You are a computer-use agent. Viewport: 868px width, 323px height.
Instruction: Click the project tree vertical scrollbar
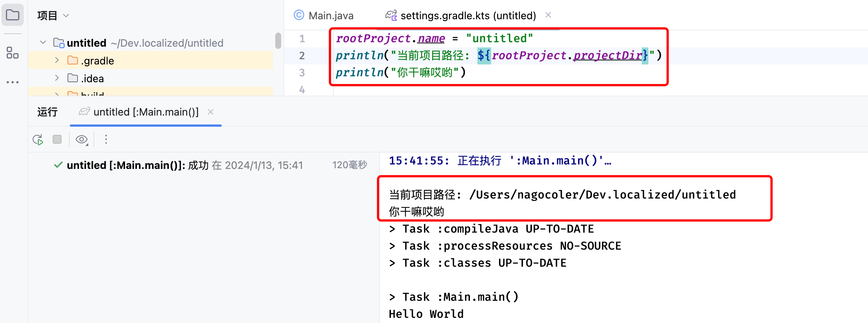(x=278, y=41)
